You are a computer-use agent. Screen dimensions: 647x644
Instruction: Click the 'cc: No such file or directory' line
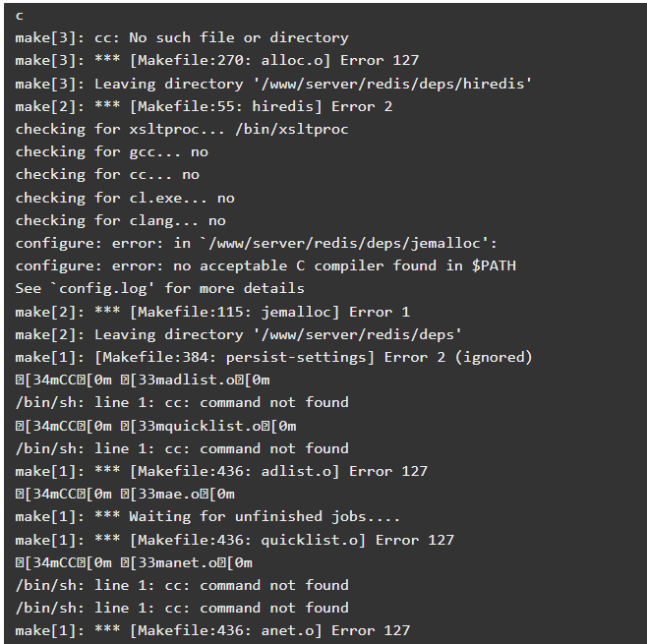point(182,38)
